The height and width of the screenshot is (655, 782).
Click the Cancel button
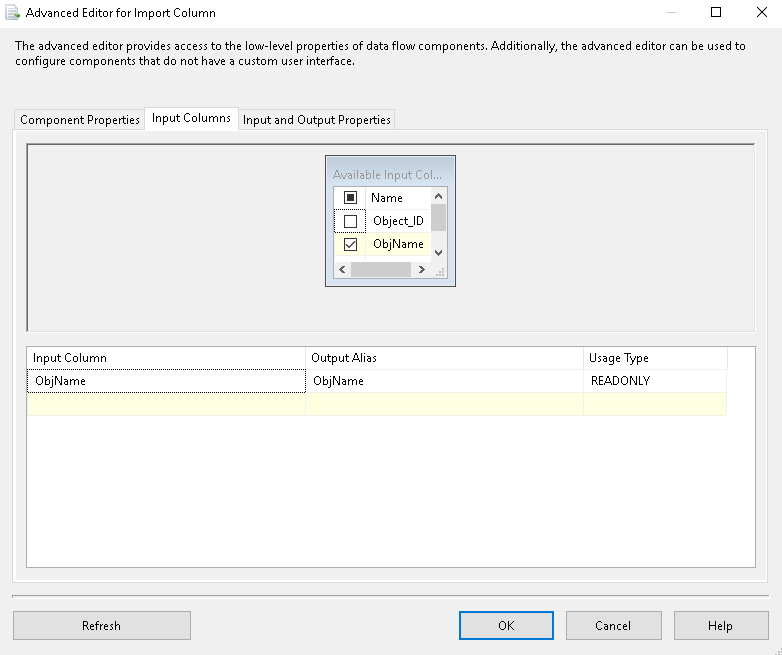[613, 626]
